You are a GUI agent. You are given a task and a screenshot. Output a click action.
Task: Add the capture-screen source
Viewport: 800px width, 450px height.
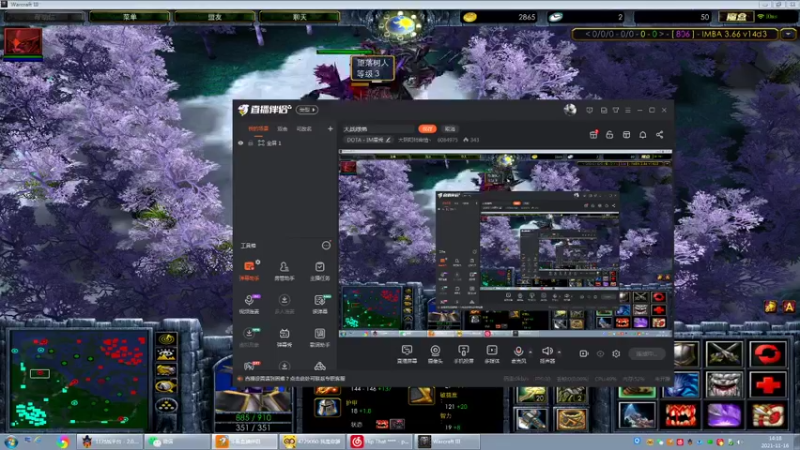click(407, 354)
